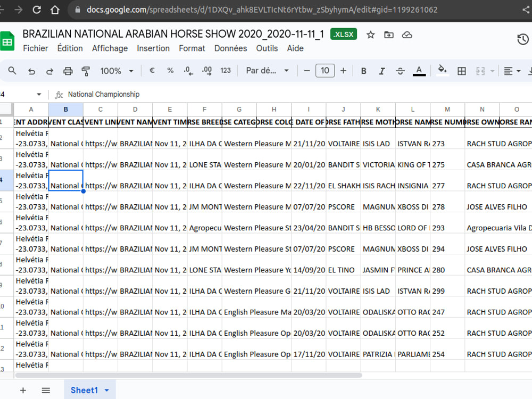Screen dimensions: 532x399
Task: Go forward in browser history
Action: coord(18,10)
